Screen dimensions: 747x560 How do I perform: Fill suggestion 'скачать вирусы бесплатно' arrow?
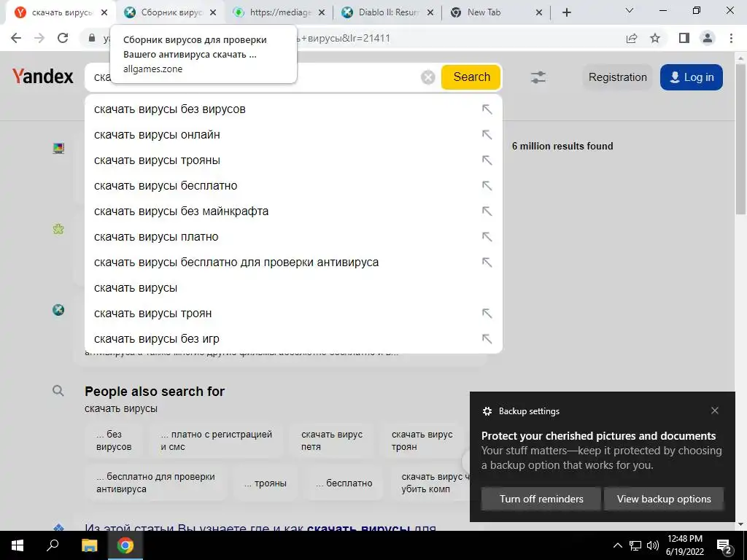pyautogui.click(x=487, y=186)
